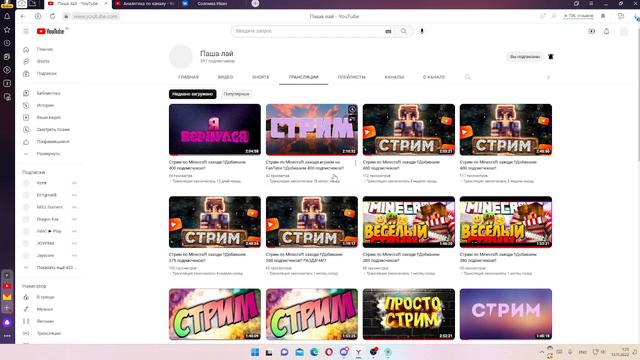Open the browser sidebar favorites star
640x360 pixels.
[x=7, y=30]
